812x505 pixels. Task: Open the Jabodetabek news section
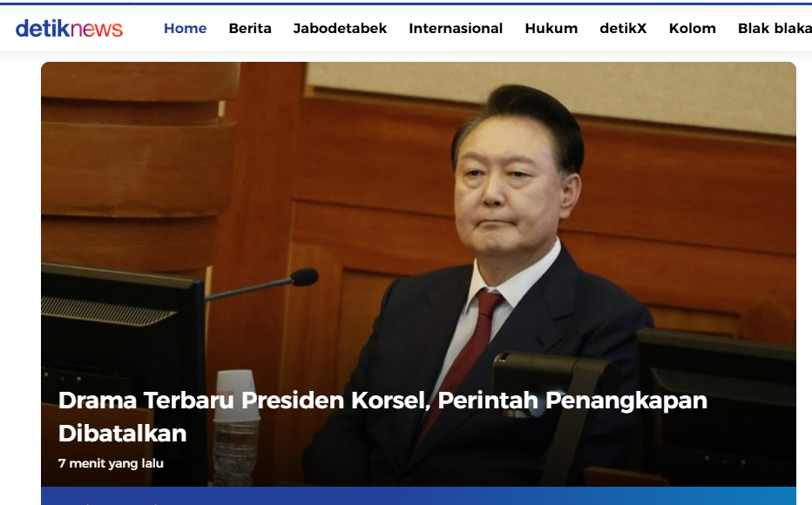tap(340, 29)
